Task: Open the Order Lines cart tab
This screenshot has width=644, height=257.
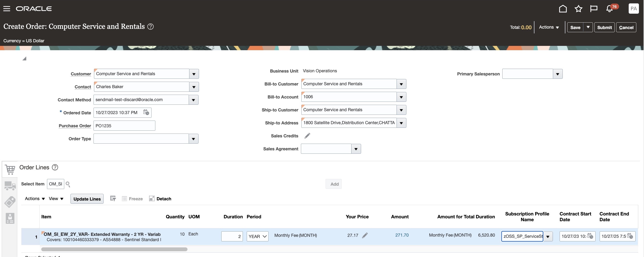Action: coord(10,169)
